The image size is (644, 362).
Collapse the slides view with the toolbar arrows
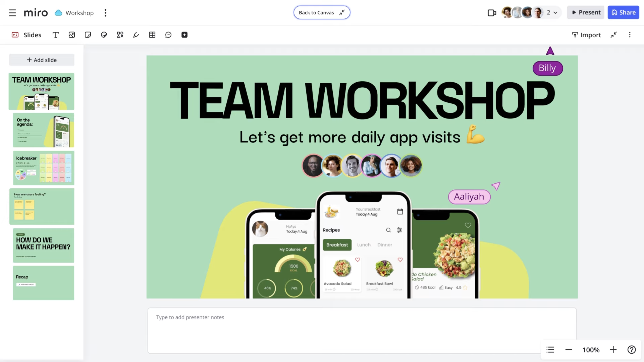pos(614,35)
